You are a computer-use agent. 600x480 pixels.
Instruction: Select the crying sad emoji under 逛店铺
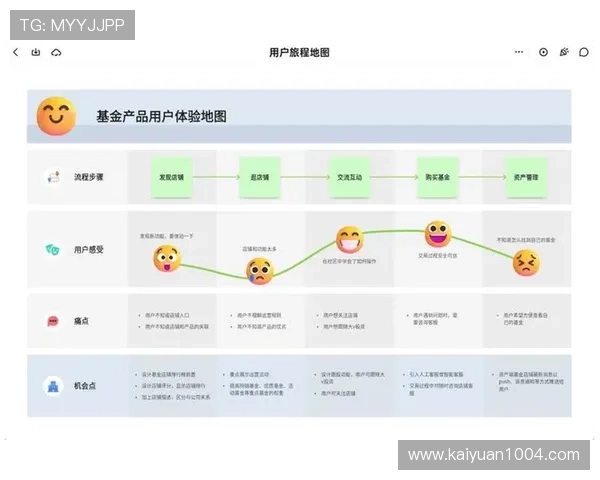click(260, 271)
